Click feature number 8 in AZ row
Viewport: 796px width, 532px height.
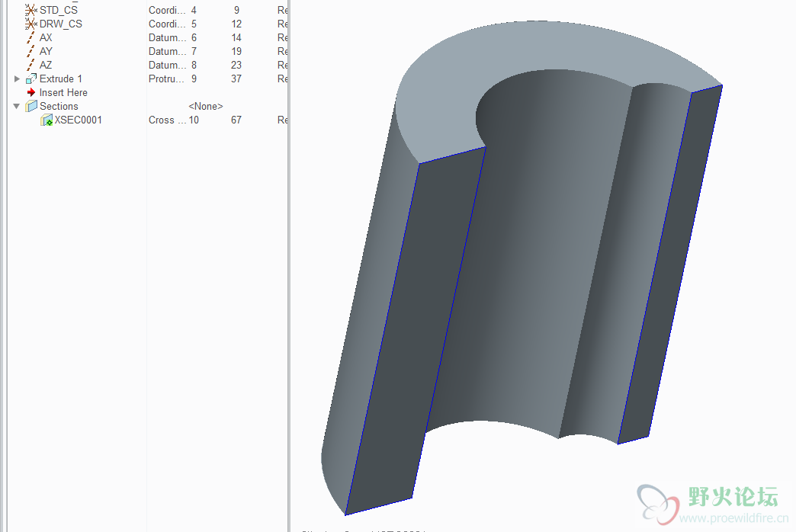[x=194, y=65]
